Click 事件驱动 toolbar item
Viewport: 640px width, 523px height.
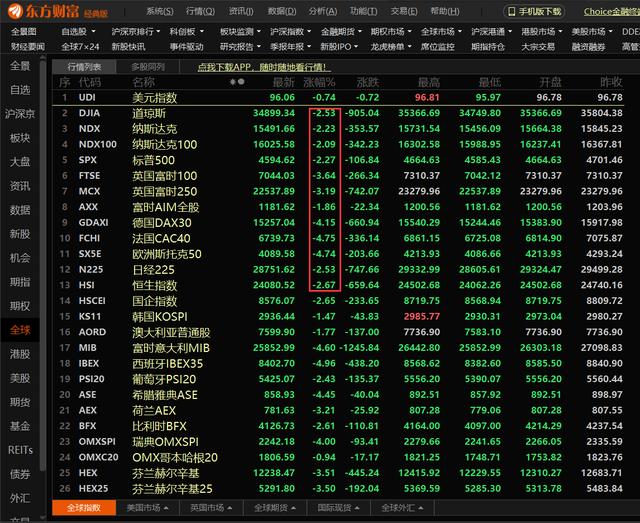[x=187, y=47]
